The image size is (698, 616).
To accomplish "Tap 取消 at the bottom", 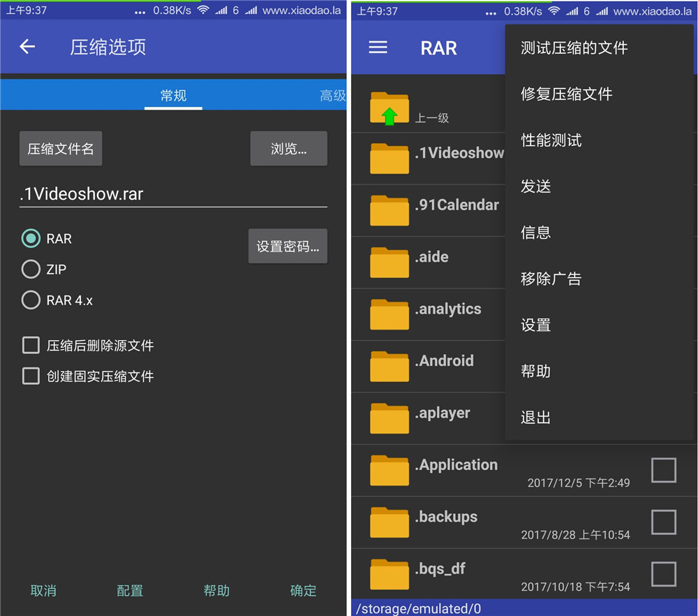I will [43, 591].
